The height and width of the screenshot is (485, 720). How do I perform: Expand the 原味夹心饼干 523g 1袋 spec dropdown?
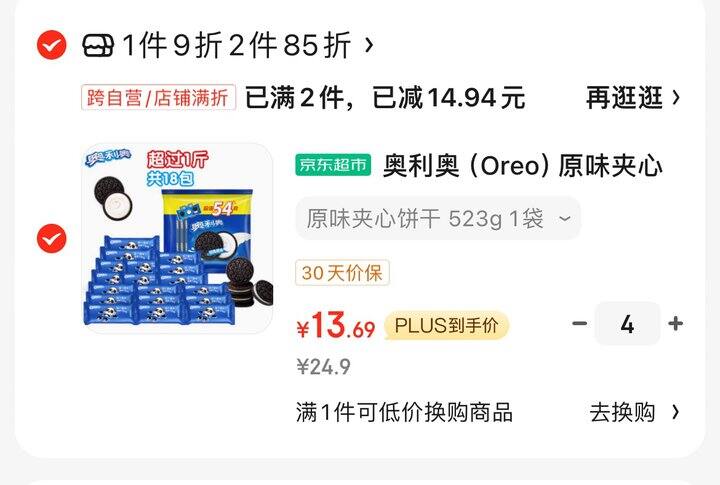coord(438,218)
